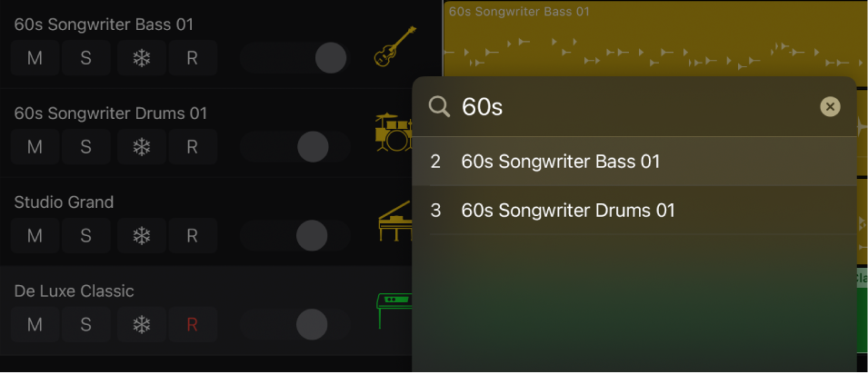Freeze the De Luxe Classic track
This screenshot has height=374, width=868.
pos(141,323)
